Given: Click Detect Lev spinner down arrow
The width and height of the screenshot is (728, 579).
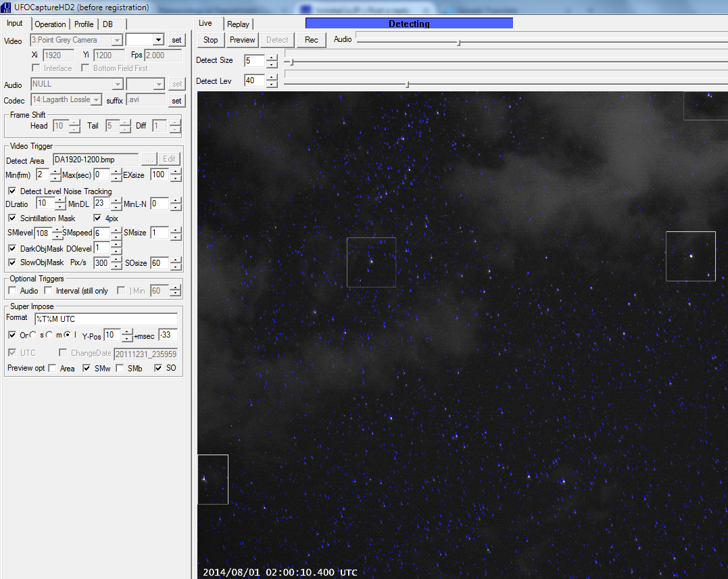Looking at the screenshot, I should (x=272, y=84).
